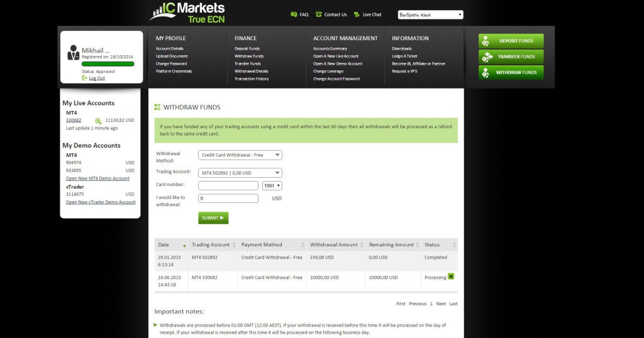The height and width of the screenshot is (338, 644).
Task: Click Open New cTrader Demo Account link
Action: click(101, 202)
